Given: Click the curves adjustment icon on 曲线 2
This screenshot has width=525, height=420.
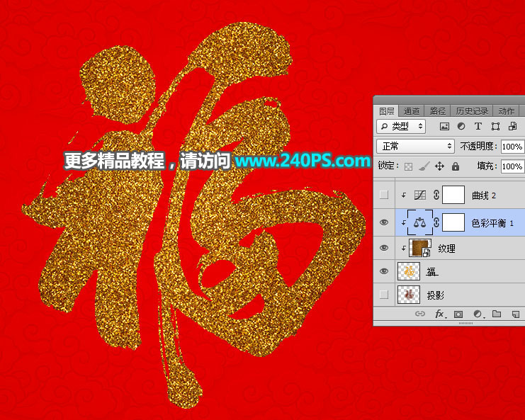Looking at the screenshot, I should click(420, 195).
